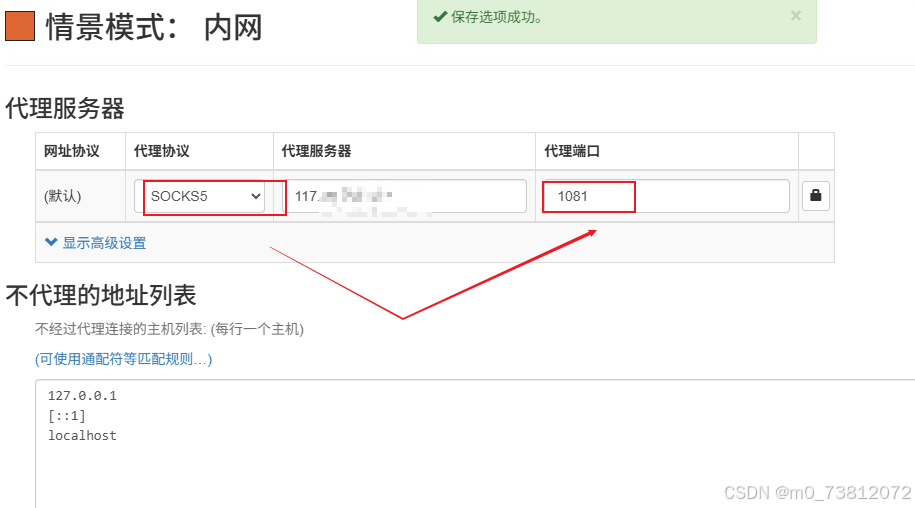Click the proxy port field showing 1081
This screenshot has height=508, width=915.
point(666,196)
